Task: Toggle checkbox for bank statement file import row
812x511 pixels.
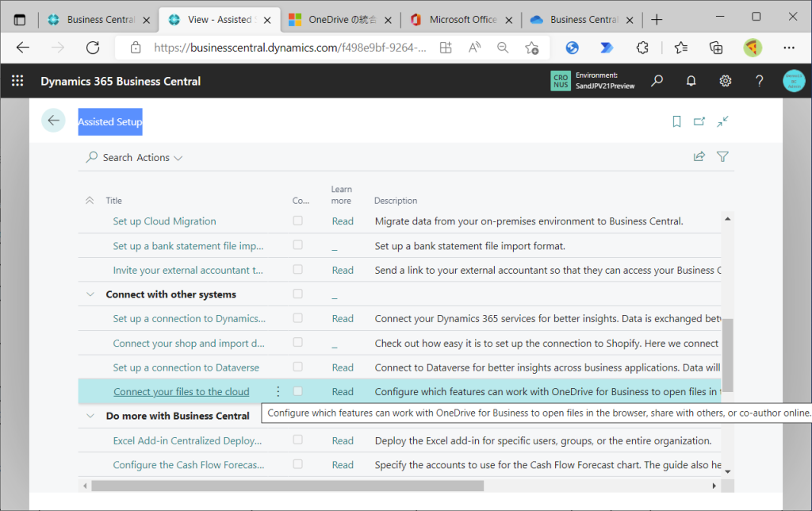Action: [x=298, y=244]
